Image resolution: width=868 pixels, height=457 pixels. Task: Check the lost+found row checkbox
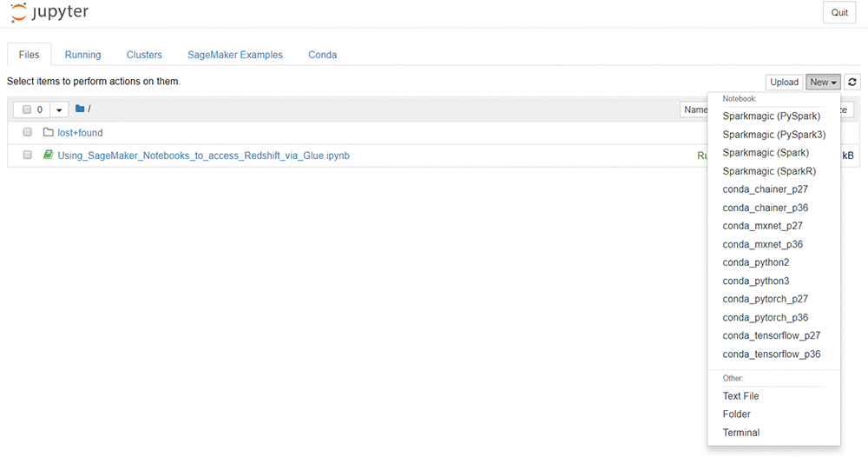[x=27, y=132]
